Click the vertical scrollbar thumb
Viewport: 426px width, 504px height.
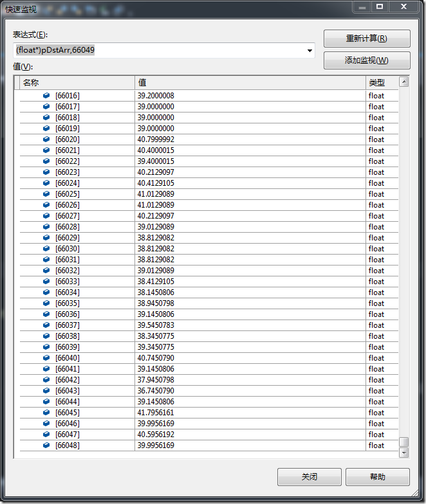point(404,442)
